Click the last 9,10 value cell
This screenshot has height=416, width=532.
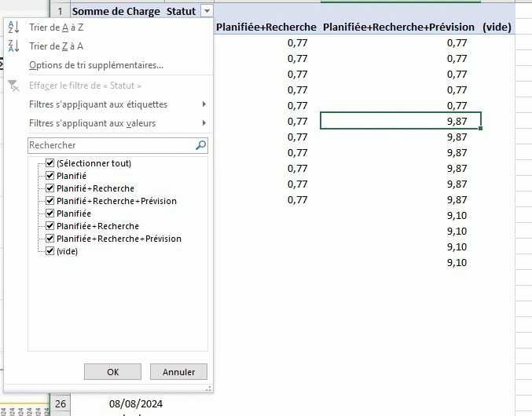click(x=457, y=262)
